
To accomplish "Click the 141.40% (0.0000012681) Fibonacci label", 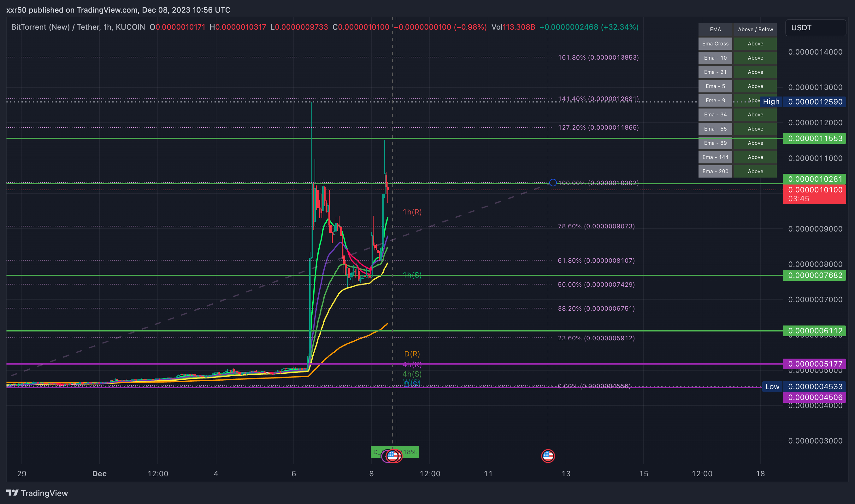I will [598, 99].
